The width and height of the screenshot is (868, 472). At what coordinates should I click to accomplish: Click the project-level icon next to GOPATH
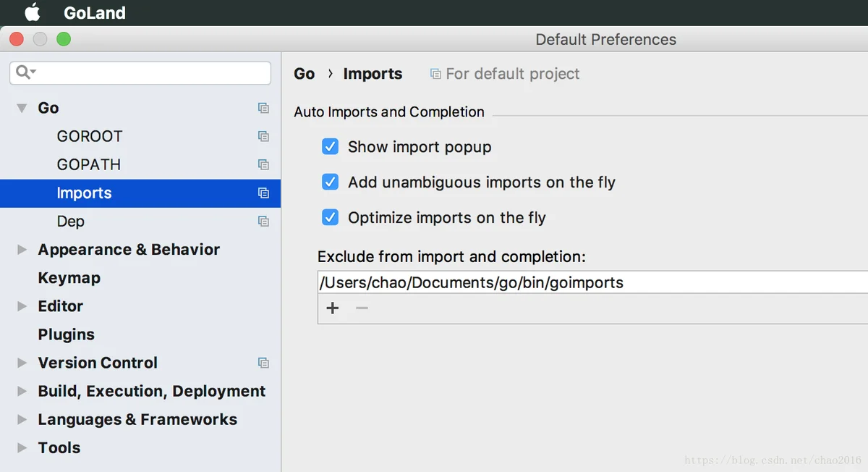[x=263, y=164]
